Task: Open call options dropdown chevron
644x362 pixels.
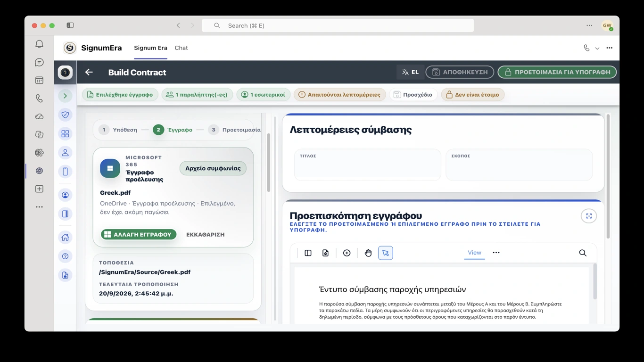Action: point(597,48)
